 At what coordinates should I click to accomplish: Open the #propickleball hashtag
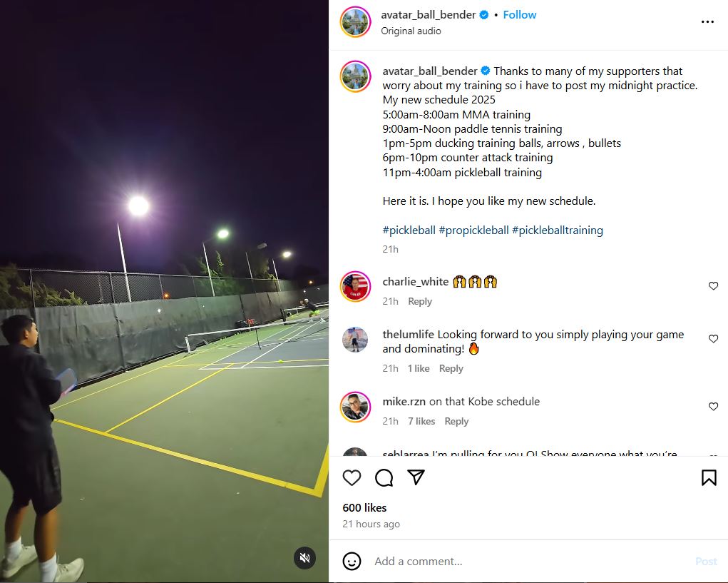473,230
